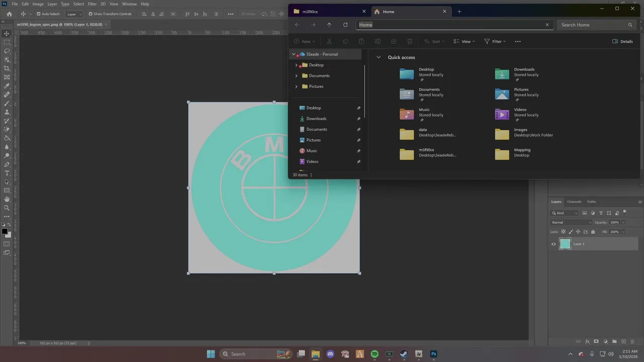Switch to the m5f90cs Explorer tab
This screenshot has height=362, width=644.
point(330,11)
